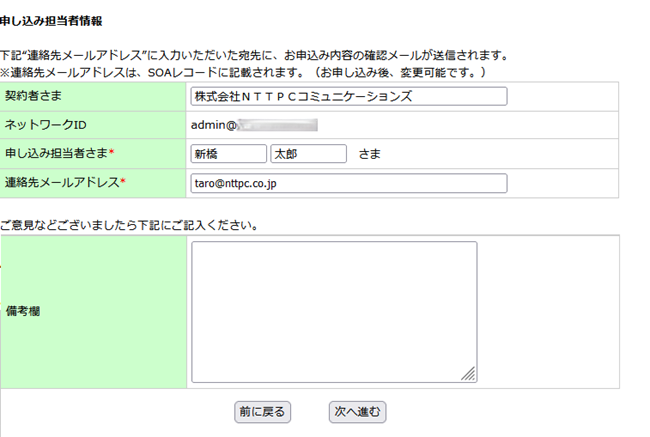Click the 申し込み担当者さま row label
Viewport: 650px width, 437px height.
pyautogui.click(x=56, y=154)
